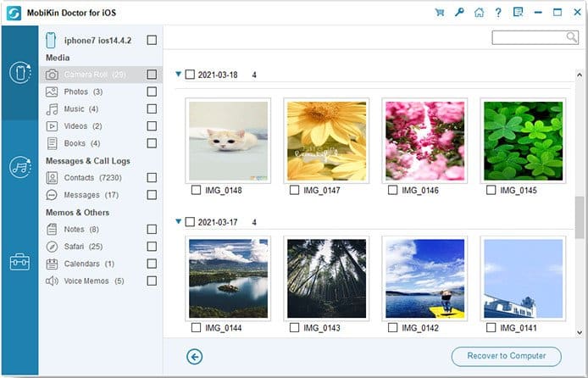Check the Contacts (7230) checkbox
The image size is (588, 378).
152,177
